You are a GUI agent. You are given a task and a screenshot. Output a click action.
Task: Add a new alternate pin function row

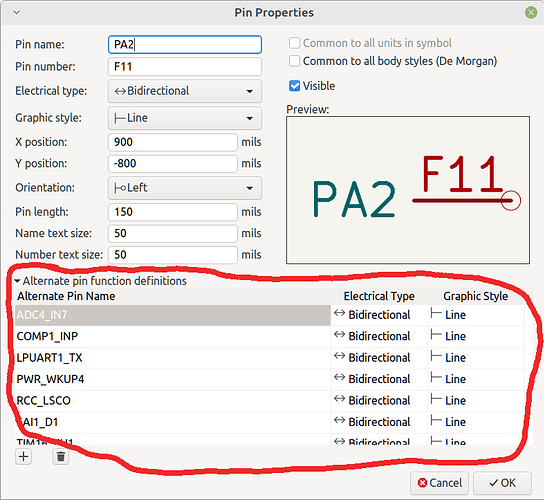[24, 456]
